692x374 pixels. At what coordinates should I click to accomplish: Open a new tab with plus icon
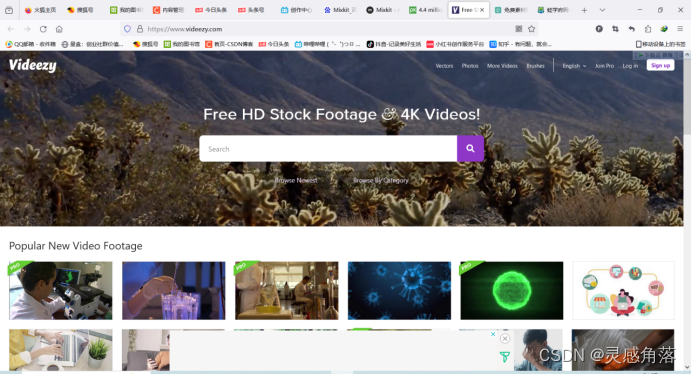point(584,10)
